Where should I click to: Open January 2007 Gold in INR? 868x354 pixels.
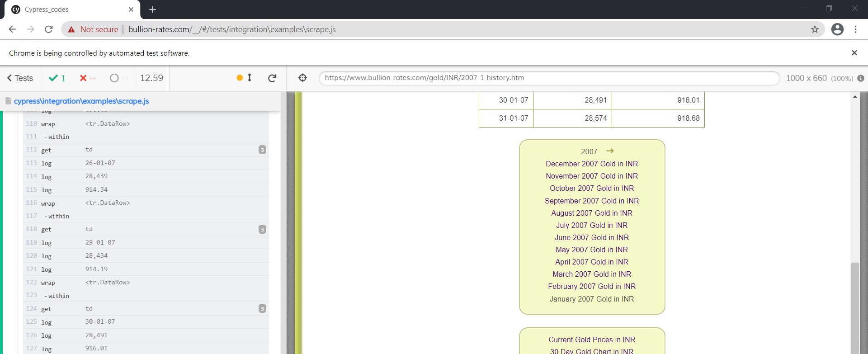pyautogui.click(x=592, y=299)
